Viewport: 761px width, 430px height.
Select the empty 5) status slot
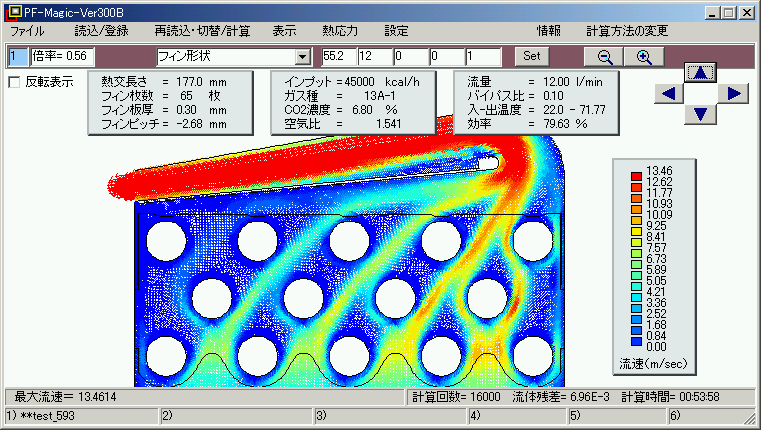(617, 416)
